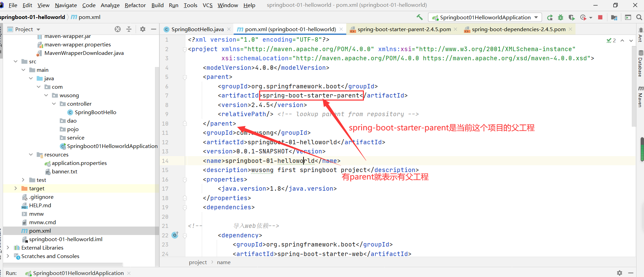Open run configuration dropdown
The image size is (644, 277).
485,17
